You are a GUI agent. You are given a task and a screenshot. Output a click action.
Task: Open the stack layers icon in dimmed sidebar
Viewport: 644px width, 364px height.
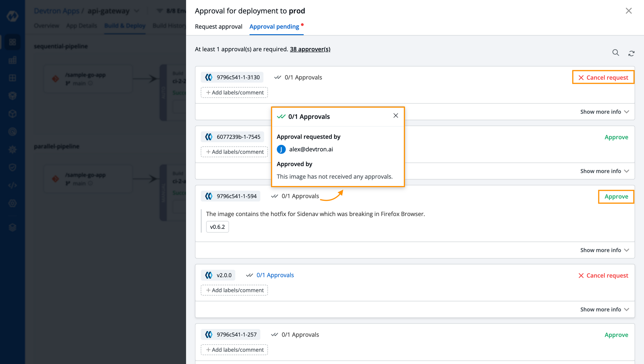(13, 228)
